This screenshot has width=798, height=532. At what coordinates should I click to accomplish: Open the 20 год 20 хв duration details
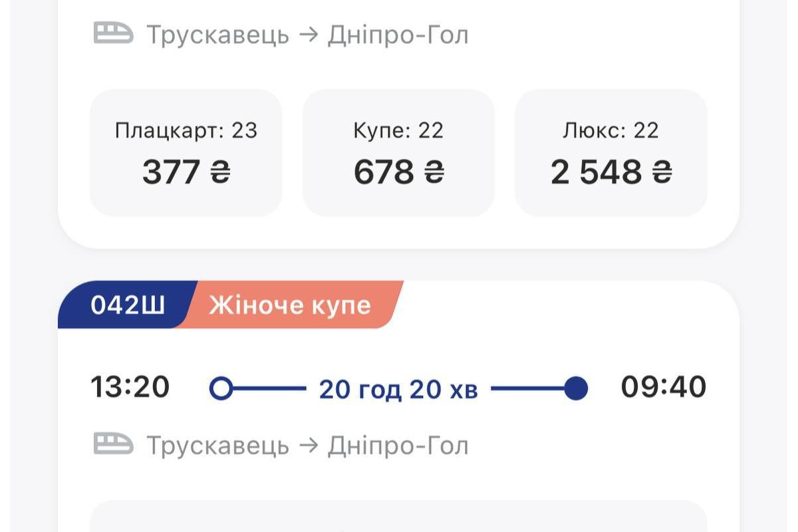(398, 389)
